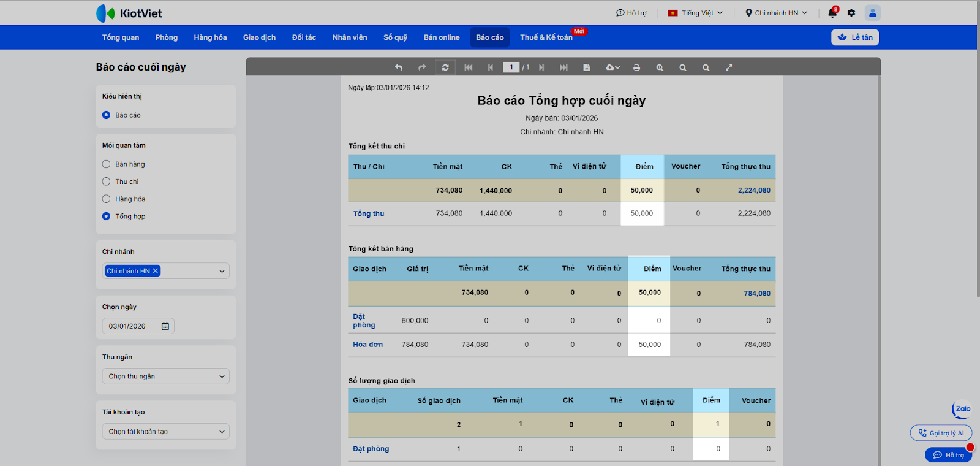This screenshot has width=980, height=466.
Task: Click the report title Báo cáo Tổng hợp cuối ngày
Action: coord(562,101)
